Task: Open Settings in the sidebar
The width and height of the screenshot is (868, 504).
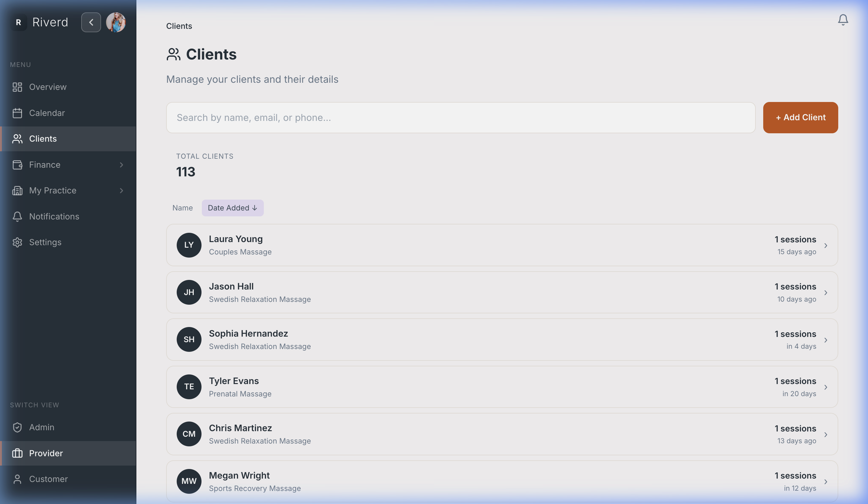Action: 45,242
